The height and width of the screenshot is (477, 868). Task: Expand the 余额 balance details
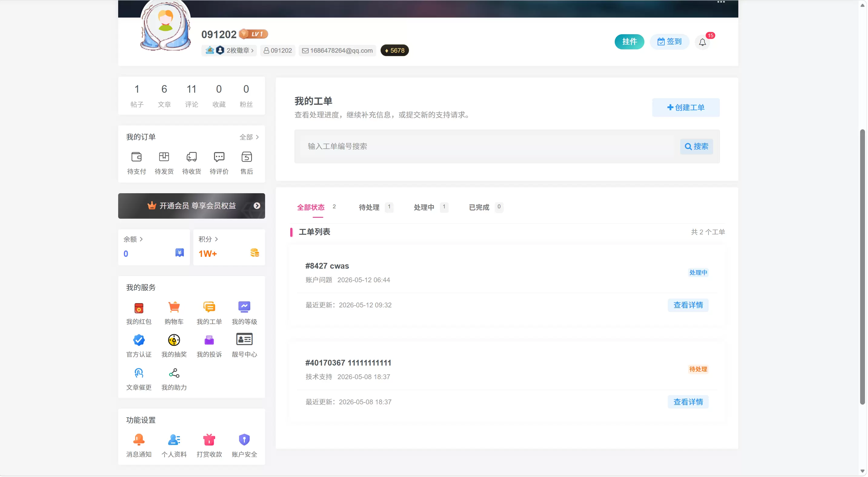point(133,240)
